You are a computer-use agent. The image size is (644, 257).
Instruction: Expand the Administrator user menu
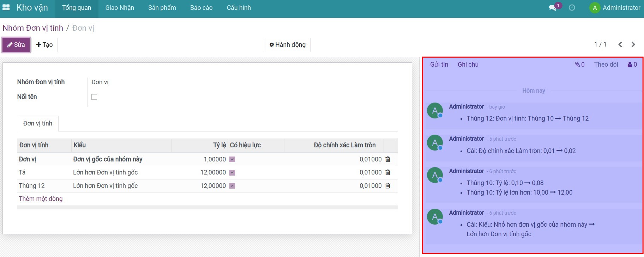pos(615,8)
